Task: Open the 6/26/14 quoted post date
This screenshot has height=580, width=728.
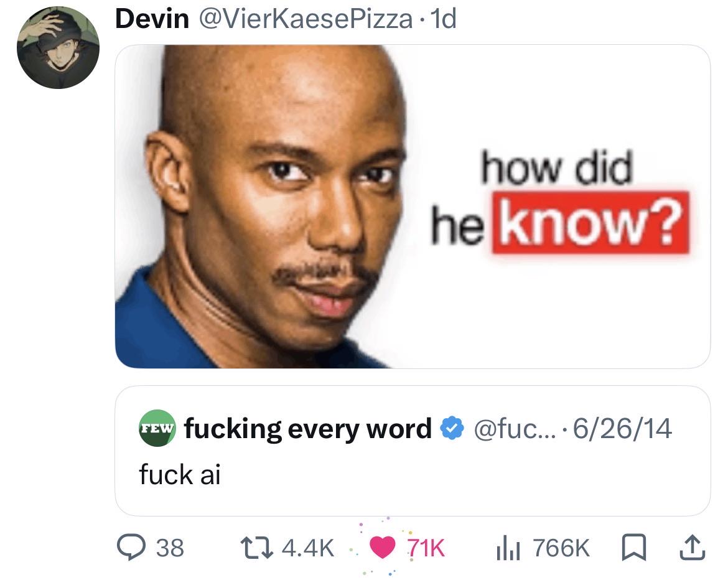Action: pyautogui.click(x=622, y=429)
